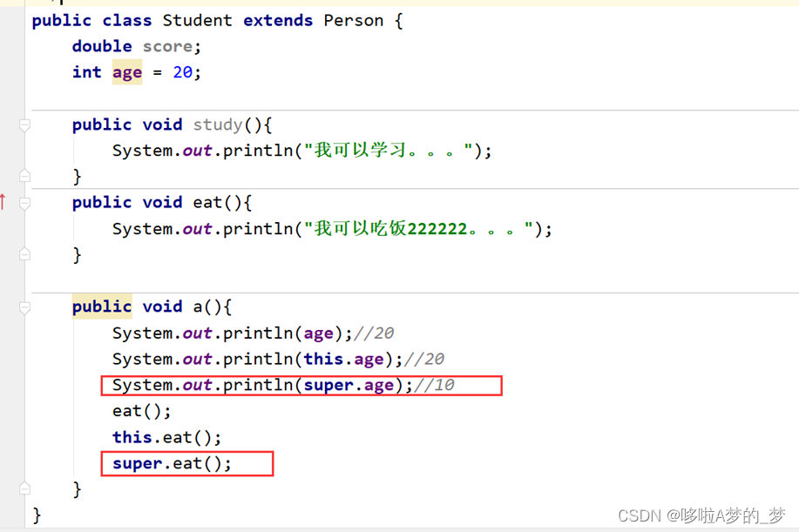The height and width of the screenshot is (532, 799).
Task: Click the method name a in declaration
Action: 198,307
